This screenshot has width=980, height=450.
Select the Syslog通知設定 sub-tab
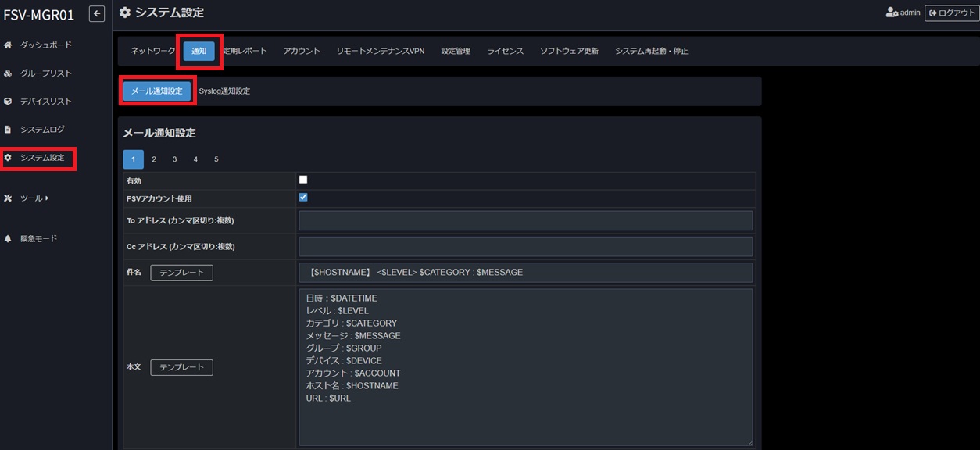(224, 91)
